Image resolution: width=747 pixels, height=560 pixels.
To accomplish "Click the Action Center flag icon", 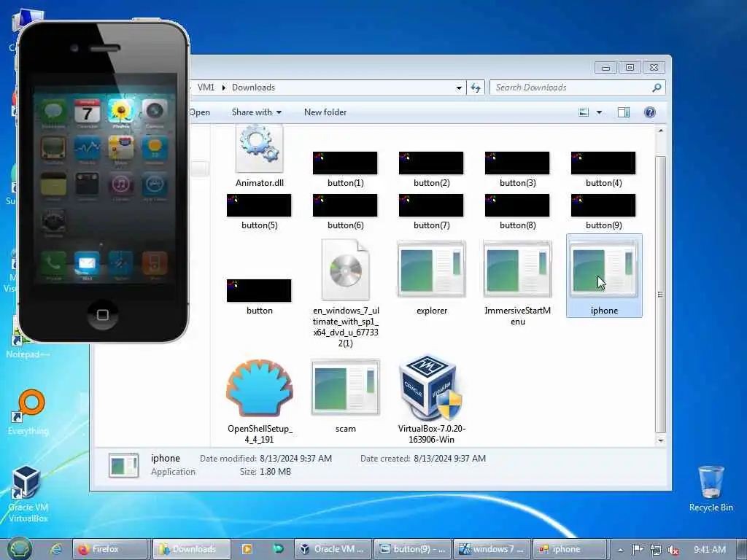I will [638, 550].
